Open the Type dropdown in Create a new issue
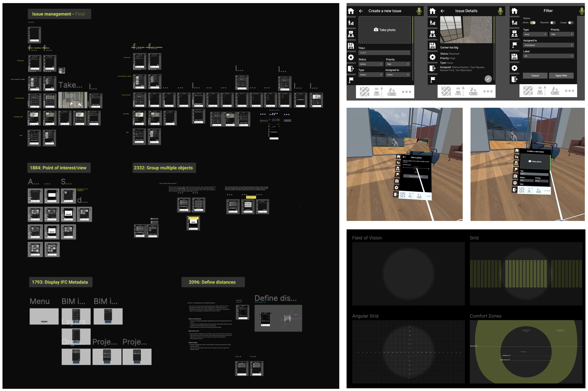 [x=371, y=75]
